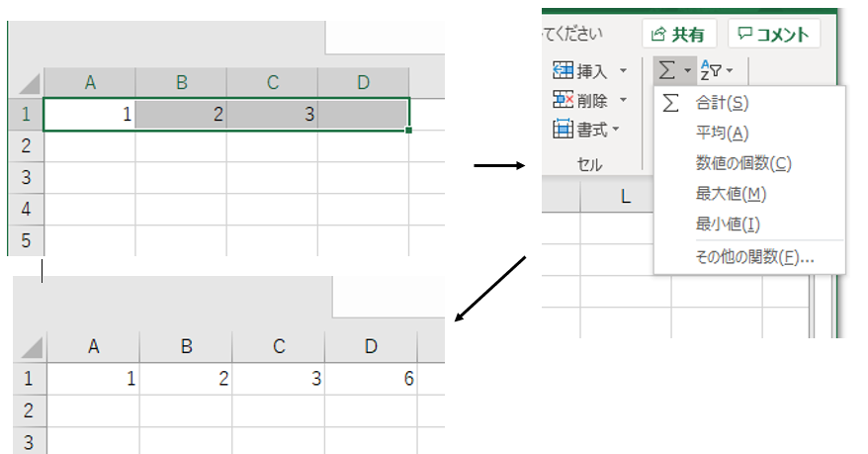The height and width of the screenshot is (454, 868).
Task: Click the 削除 delete cells icon
Action: click(563, 100)
